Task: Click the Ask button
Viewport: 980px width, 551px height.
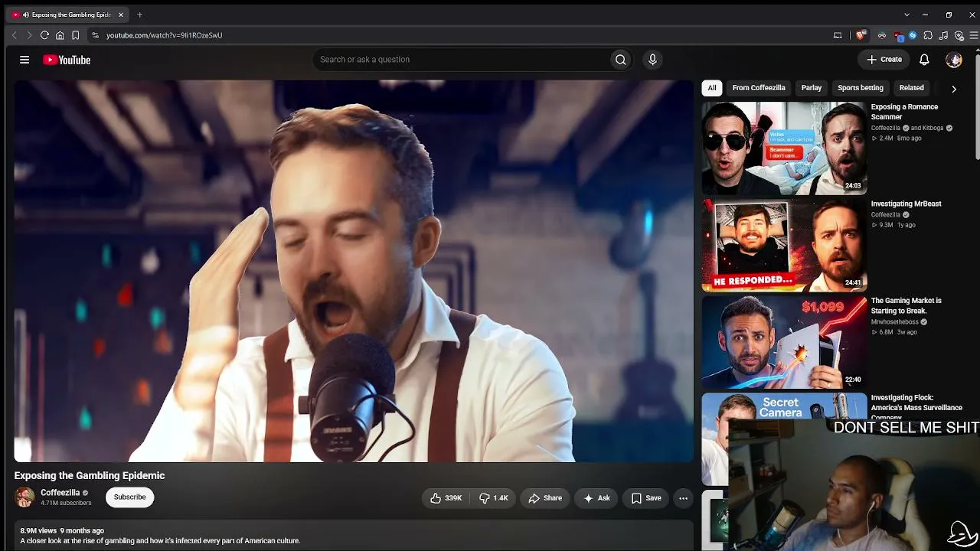Action: click(596, 498)
